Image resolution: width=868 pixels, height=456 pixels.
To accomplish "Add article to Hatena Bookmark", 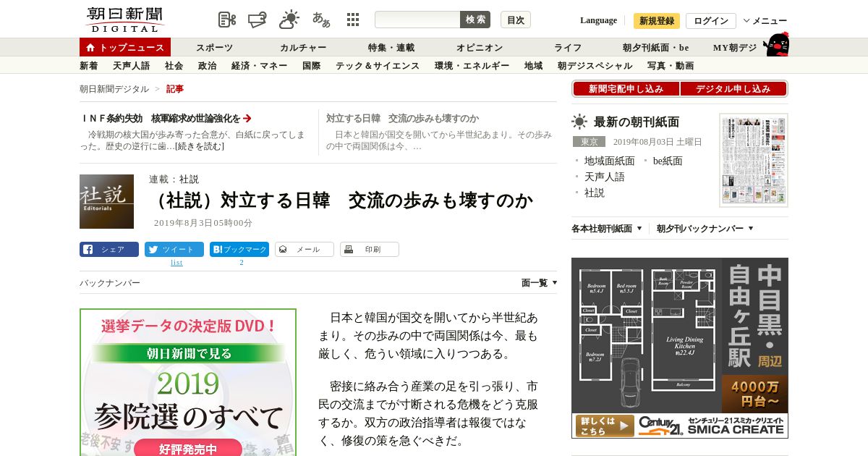I will (239, 249).
